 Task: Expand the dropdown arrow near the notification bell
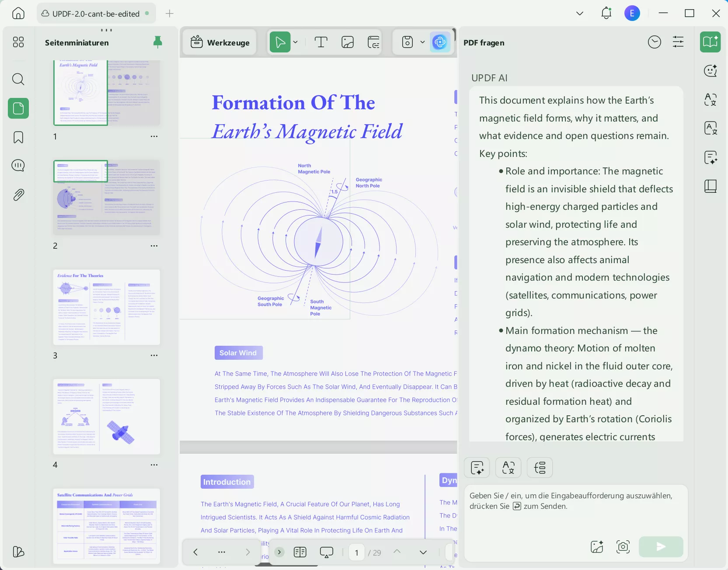[579, 13]
